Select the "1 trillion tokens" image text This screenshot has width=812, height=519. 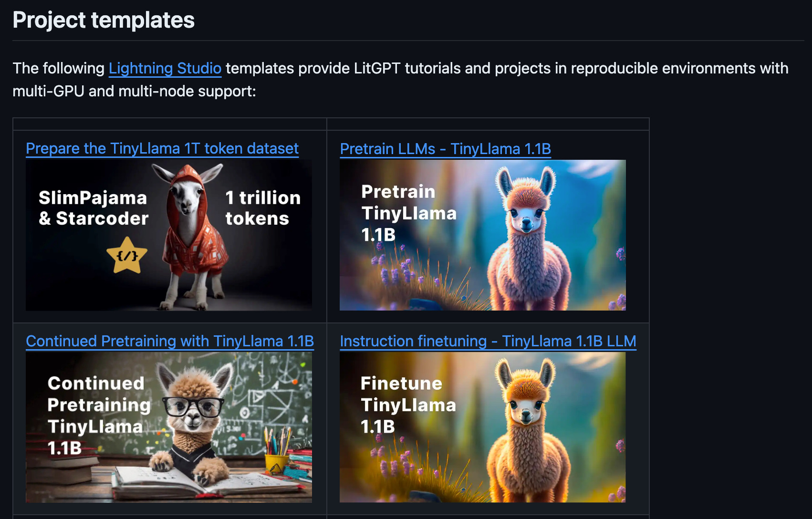(x=263, y=208)
